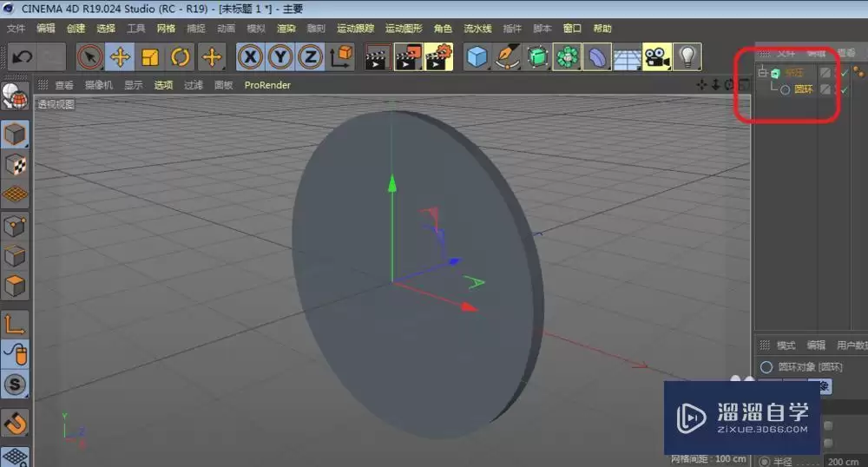Toggle green checkmark of extrude object
Viewport: 868px width, 467px height.
[x=845, y=73]
